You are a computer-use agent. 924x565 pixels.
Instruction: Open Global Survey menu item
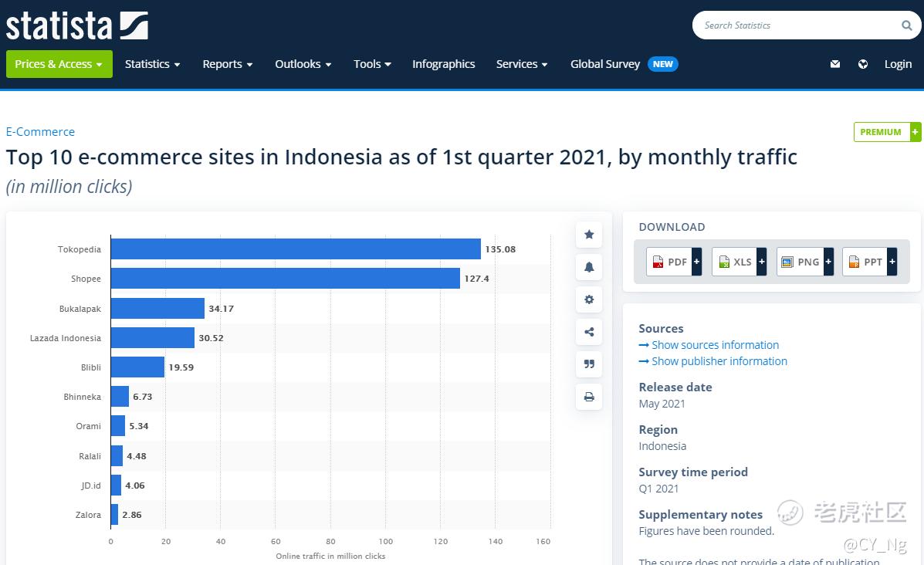coord(604,63)
